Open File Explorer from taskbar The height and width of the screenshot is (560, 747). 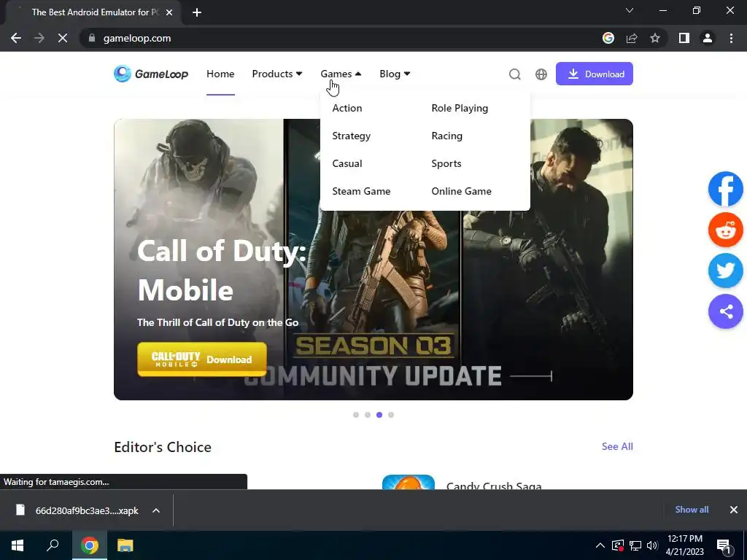(125, 545)
